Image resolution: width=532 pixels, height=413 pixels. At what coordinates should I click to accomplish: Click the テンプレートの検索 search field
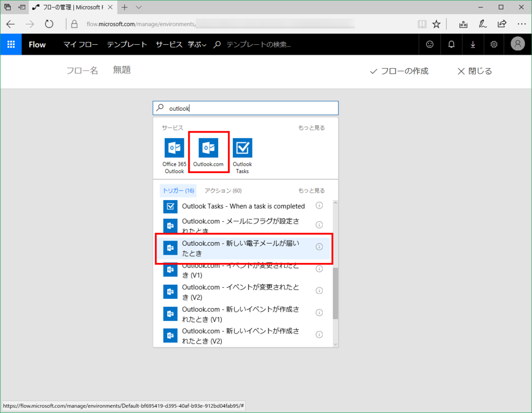[x=259, y=45]
